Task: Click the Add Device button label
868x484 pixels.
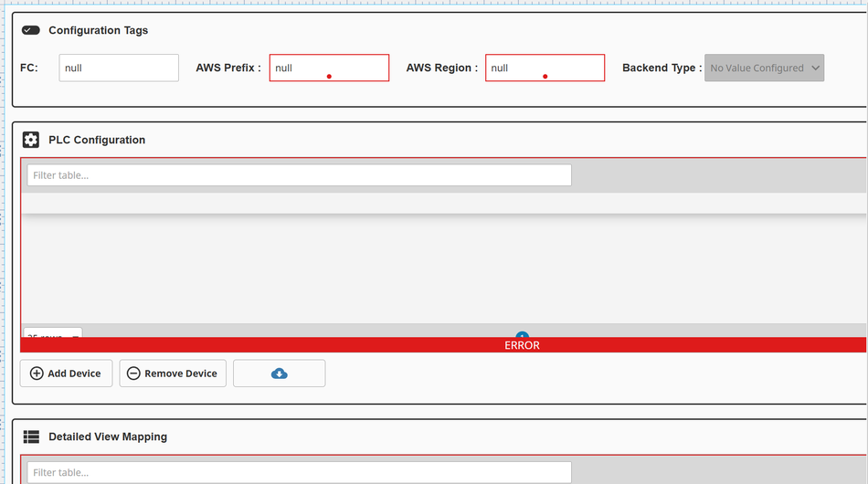Action: 74,374
